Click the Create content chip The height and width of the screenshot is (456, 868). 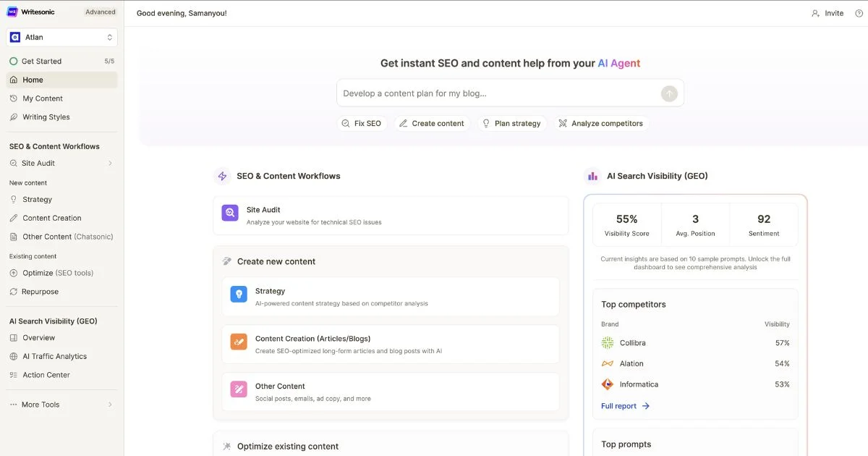(x=432, y=124)
